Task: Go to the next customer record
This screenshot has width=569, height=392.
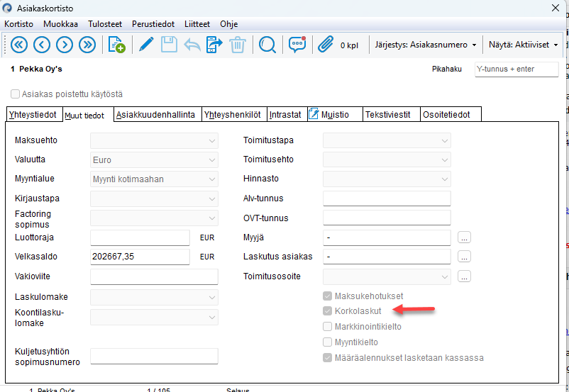Action: pos(65,45)
